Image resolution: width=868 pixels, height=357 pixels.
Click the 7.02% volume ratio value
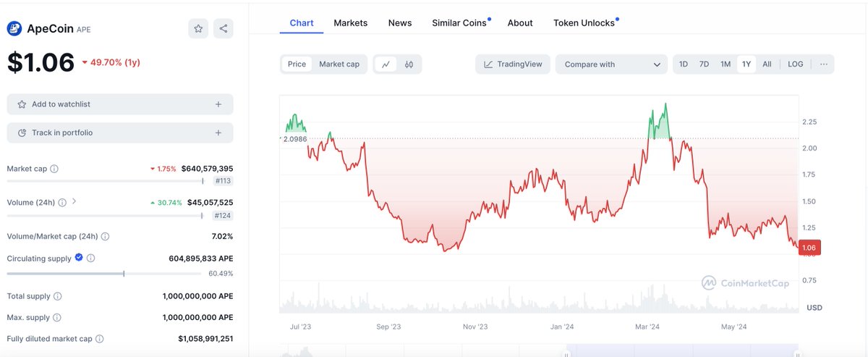point(222,237)
